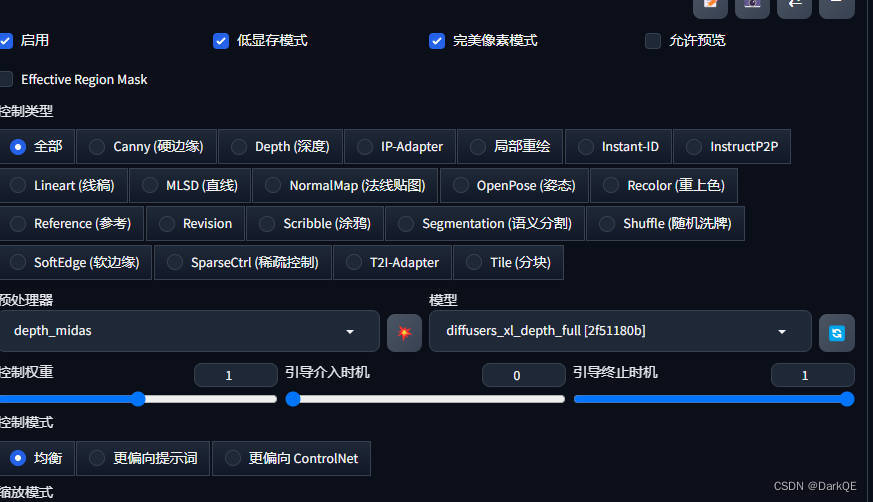Select 局部重绘 control type
The image size is (873, 502).
point(511,146)
